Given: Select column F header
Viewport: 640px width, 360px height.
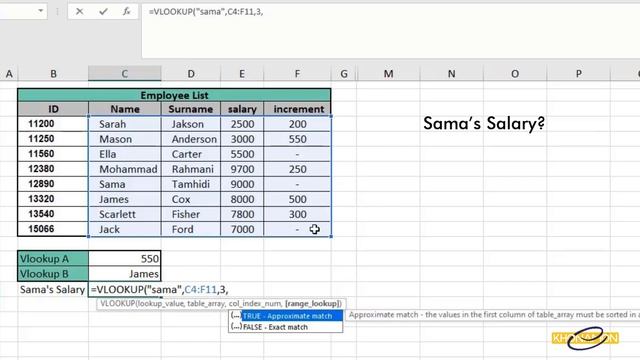Looking at the screenshot, I should coord(297,74).
